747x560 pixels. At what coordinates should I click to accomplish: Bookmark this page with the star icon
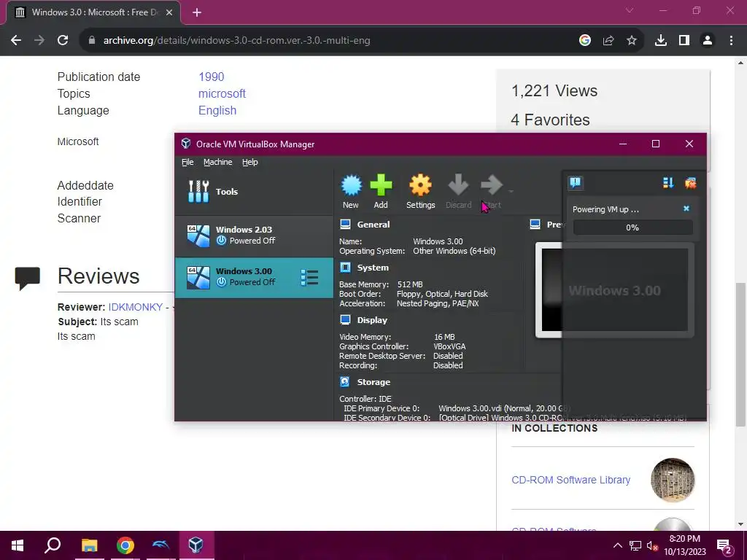(632, 41)
